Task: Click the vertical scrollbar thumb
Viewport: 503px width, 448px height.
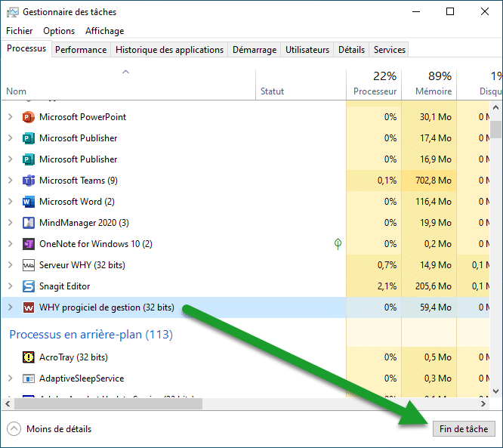Action: click(x=495, y=129)
